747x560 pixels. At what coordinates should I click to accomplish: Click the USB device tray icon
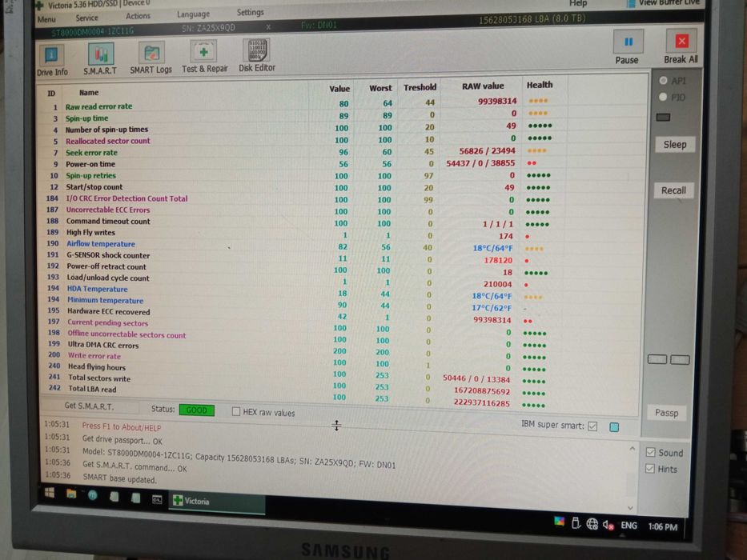click(x=576, y=523)
